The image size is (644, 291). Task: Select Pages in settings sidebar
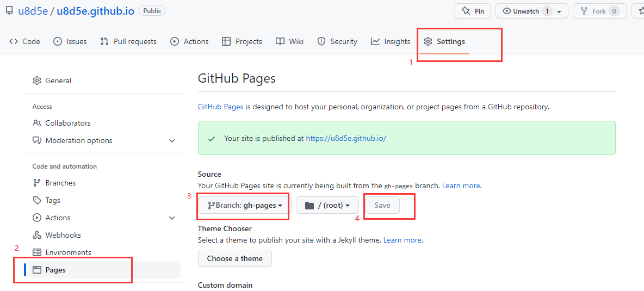[104, 270]
